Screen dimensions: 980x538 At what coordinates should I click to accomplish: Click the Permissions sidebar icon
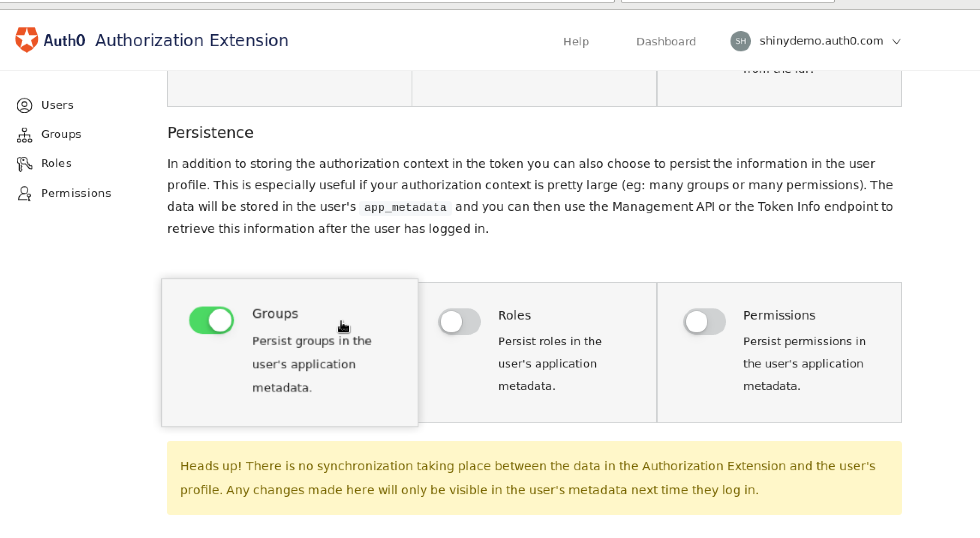click(x=24, y=194)
